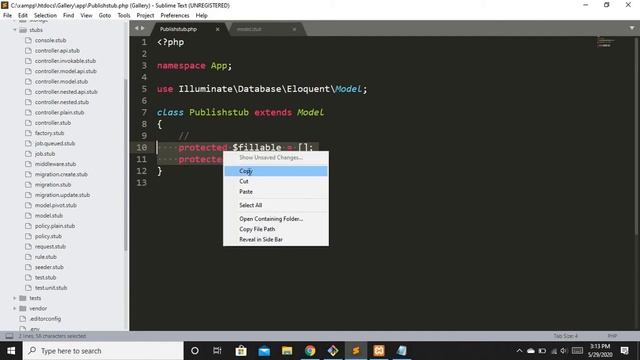
Task: Open the Selection menu
Action: pyautogui.click(x=45, y=16)
